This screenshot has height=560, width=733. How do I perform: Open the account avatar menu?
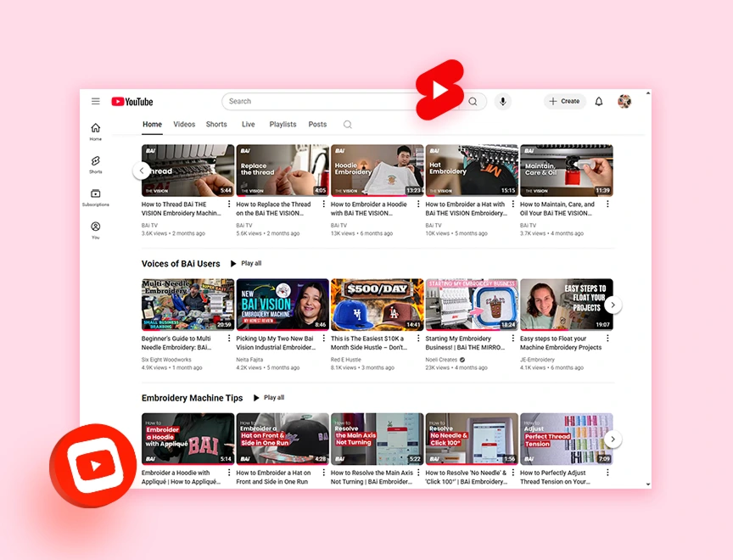tap(624, 102)
